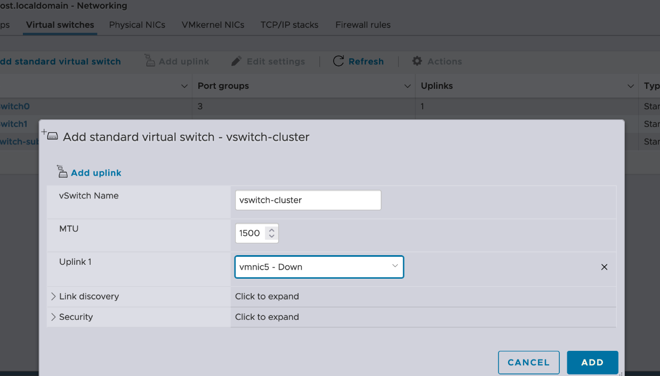Switch to Physical NICs tab
Screen dimensions: 660x377
click(137, 25)
